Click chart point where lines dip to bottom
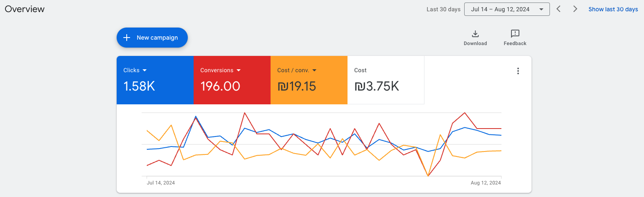 pos(428,176)
